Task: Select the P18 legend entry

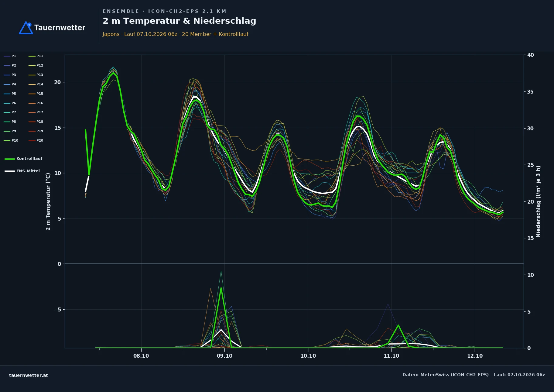Action: [36, 122]
